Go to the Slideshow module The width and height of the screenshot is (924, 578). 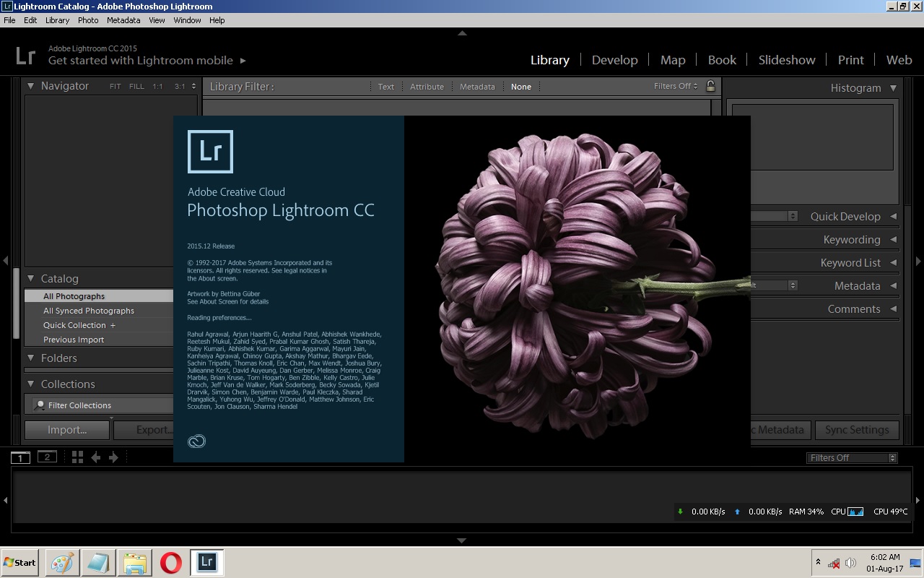[787, 60]
